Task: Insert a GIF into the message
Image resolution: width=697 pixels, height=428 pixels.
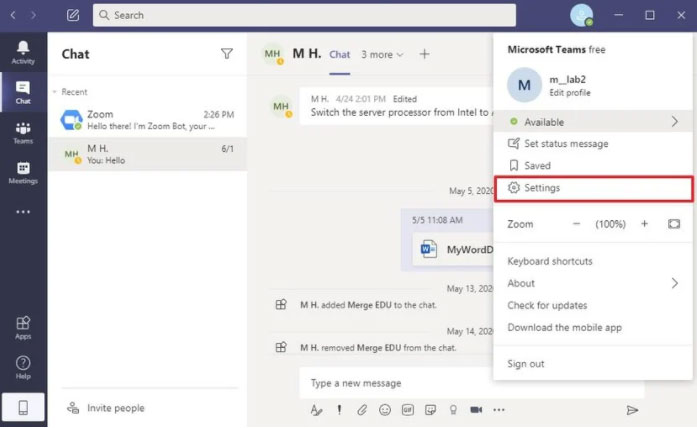Action: [407, 410]
